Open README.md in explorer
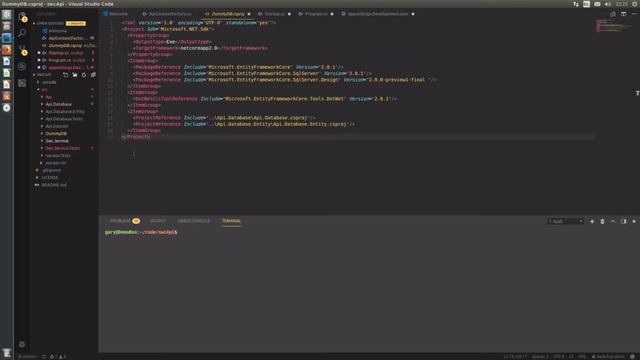The height and width of the screenshot is (360, 640). (x=54, y=185)
